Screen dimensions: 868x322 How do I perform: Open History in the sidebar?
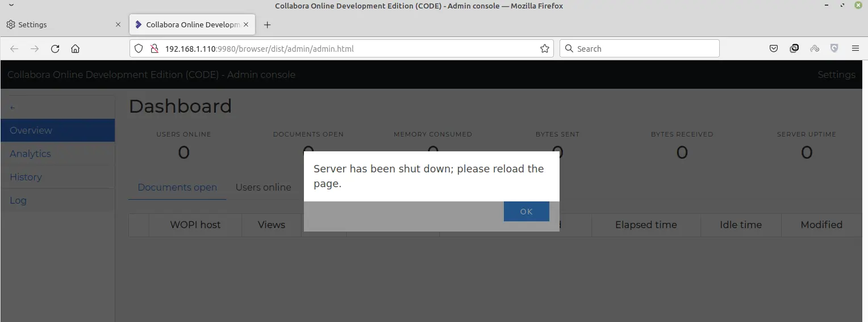[57, 177]
